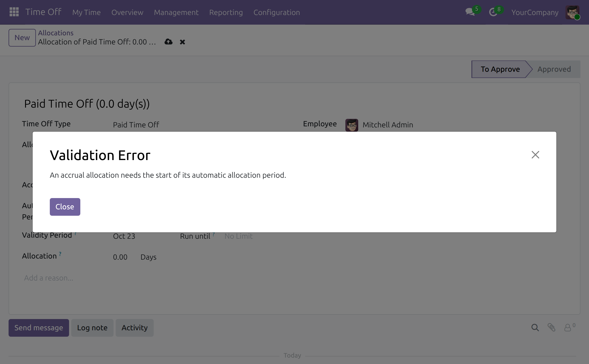
Task: Open attachments with the paperclip icon
Action: [552, 328]
